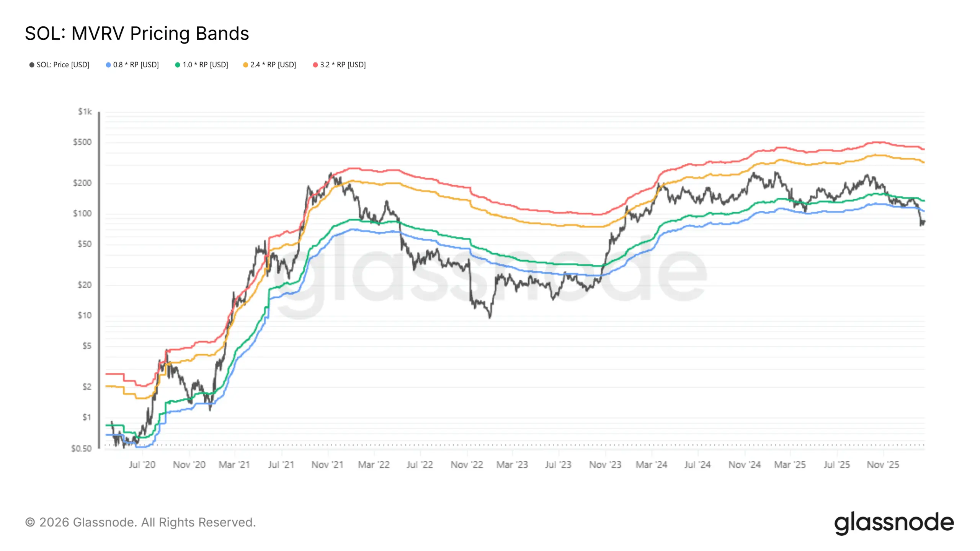This screenshot has width=980, height=551.
Task: Click the blue 0.8 * RP legend dot
Action: 108,65
